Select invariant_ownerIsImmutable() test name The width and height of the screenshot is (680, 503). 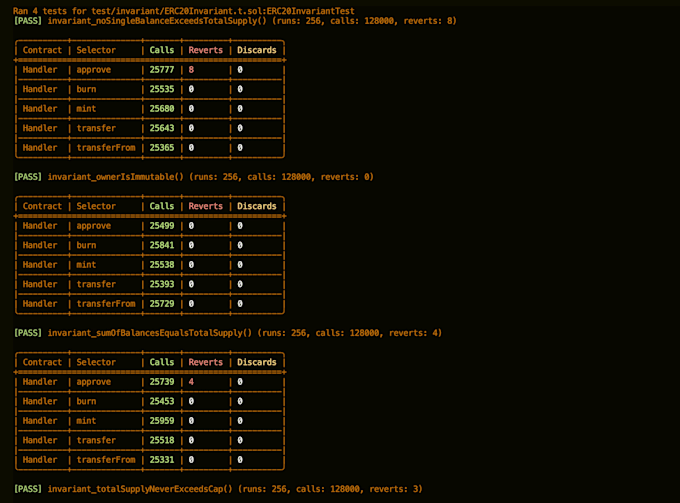[x=117, y=177]
